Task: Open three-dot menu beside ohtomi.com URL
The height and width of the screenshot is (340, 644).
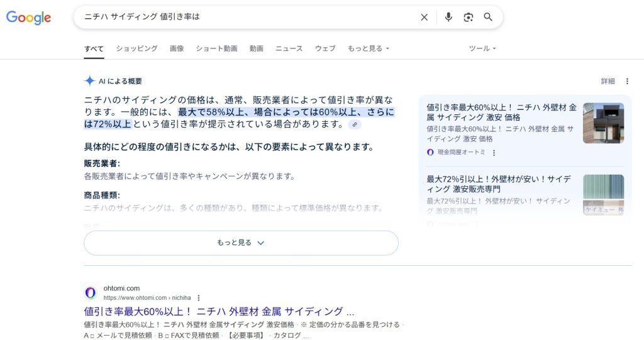Action: pyautogui.click(x=199, y=298)
